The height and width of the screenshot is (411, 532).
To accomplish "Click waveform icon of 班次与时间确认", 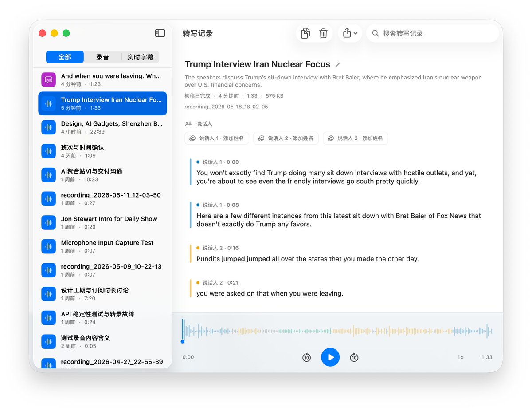I will pos(49,151).
